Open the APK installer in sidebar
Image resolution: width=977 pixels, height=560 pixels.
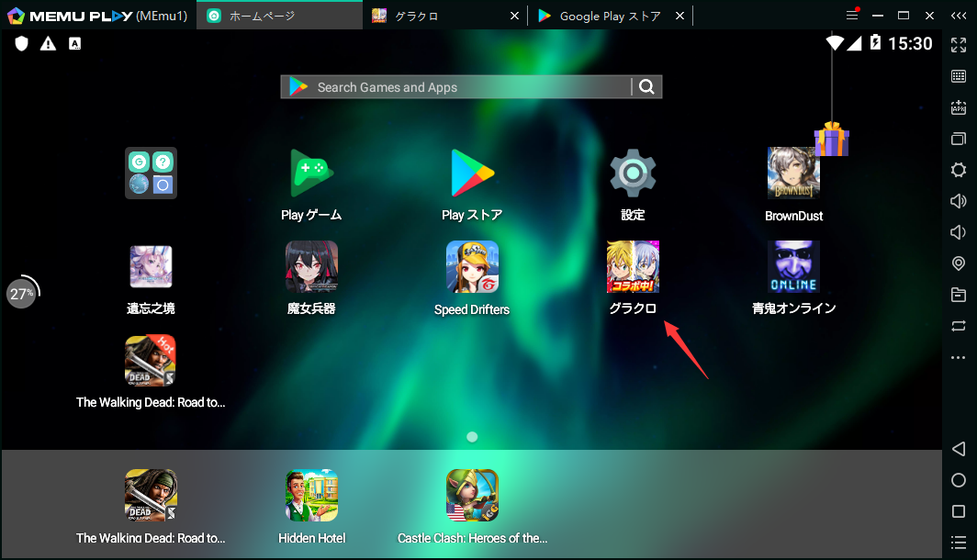coord(959,107)
